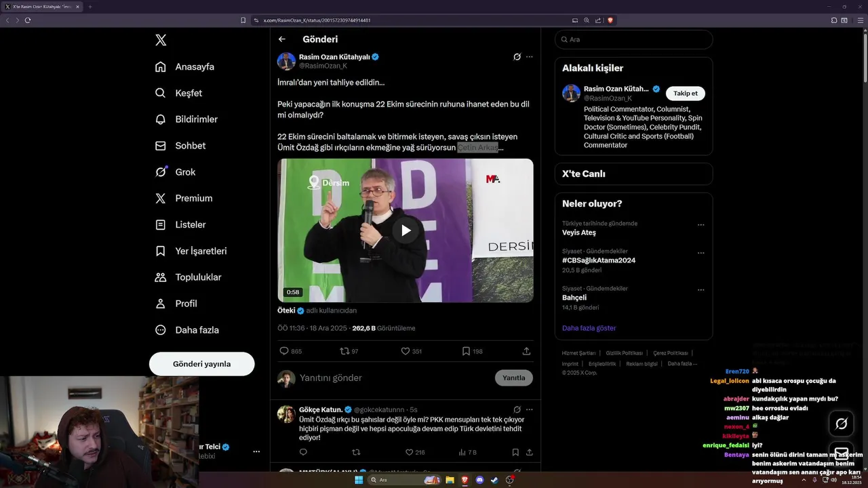Open Premium in the sidebar
868x488 pixels.
(183, 199)
